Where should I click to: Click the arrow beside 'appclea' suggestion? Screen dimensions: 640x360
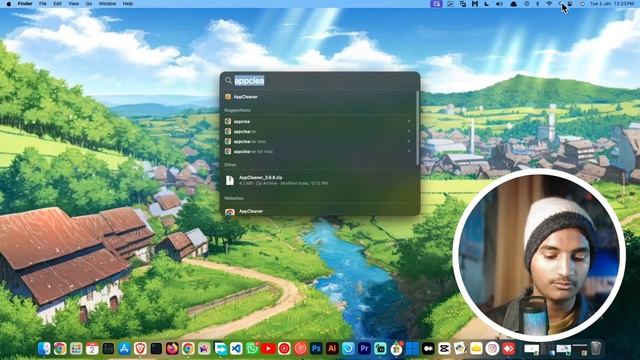[x=409, y=121]
